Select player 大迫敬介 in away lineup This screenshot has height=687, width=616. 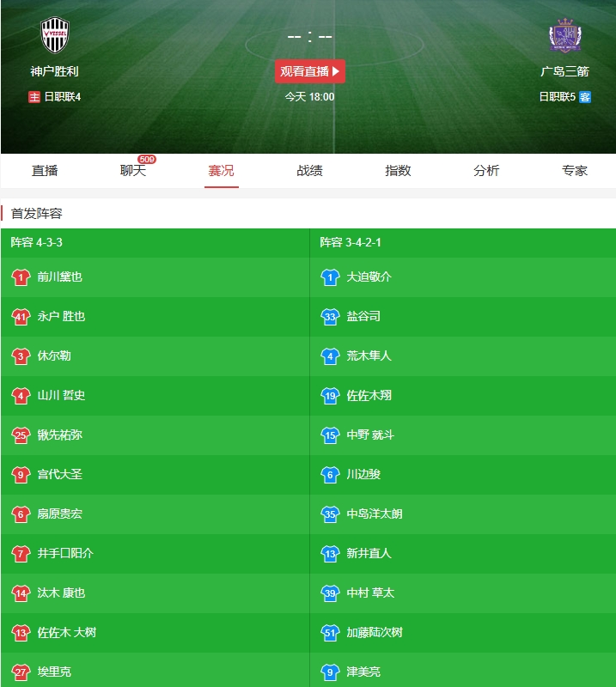(x=369, y=277)
